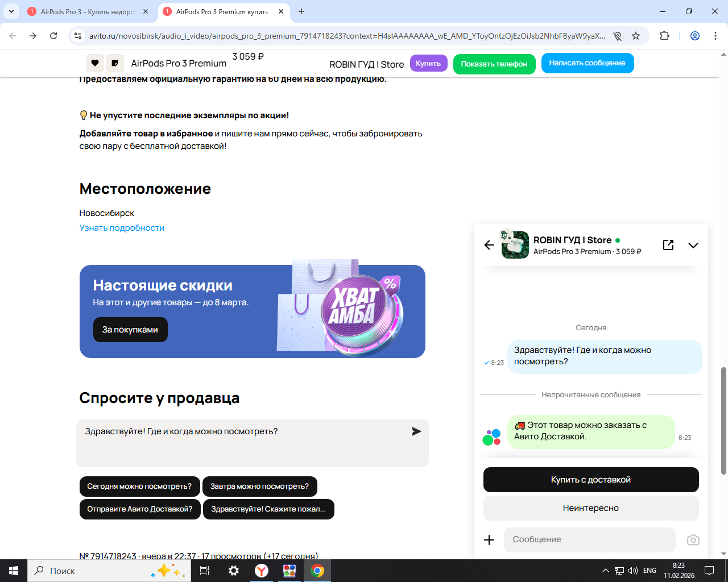Click the address bar URL
The height and width of the screenshot is (582, 728).
click(347, 36)
